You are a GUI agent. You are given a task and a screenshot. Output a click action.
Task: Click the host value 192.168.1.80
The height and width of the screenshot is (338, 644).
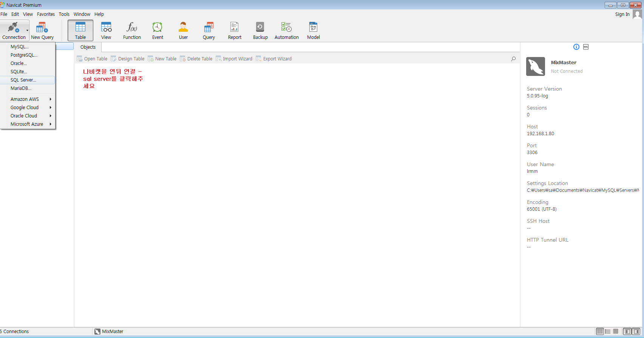[541, 134]
